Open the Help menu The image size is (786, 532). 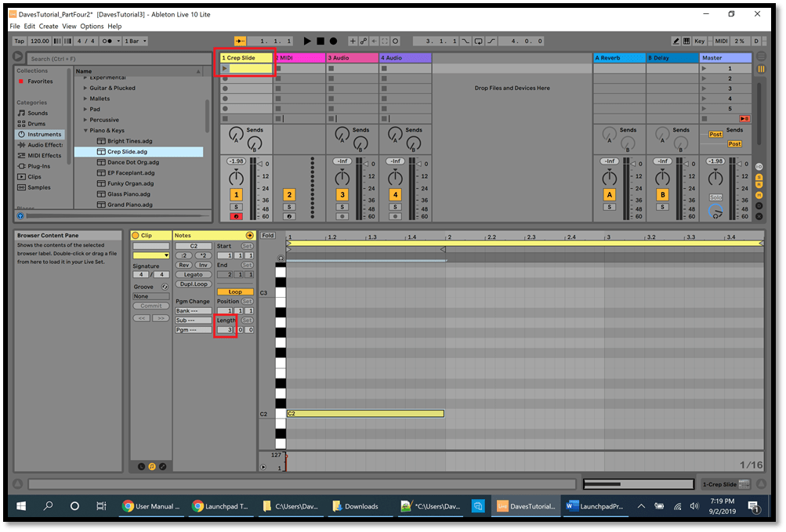click(114, 26)
